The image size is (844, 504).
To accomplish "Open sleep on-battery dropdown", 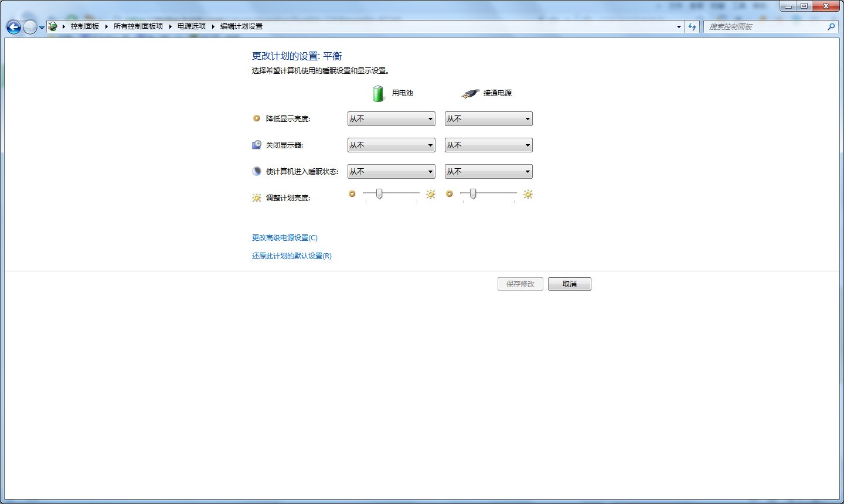I will tap(392, 172).
